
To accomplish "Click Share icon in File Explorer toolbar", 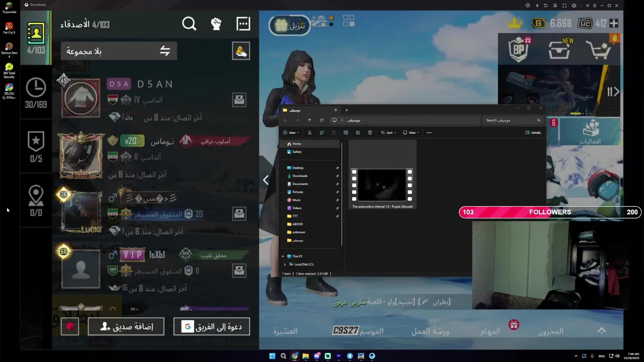I will pyautogui.click(x=358, y=133).
